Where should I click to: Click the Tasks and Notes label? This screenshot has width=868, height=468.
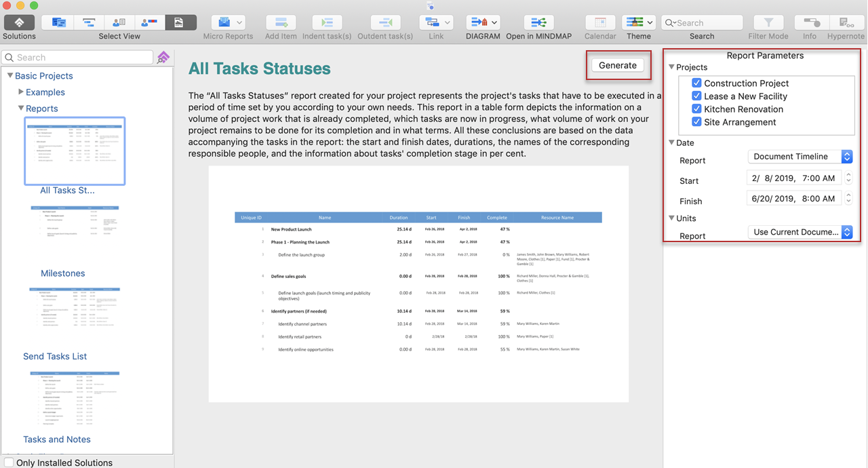(57, 440)
